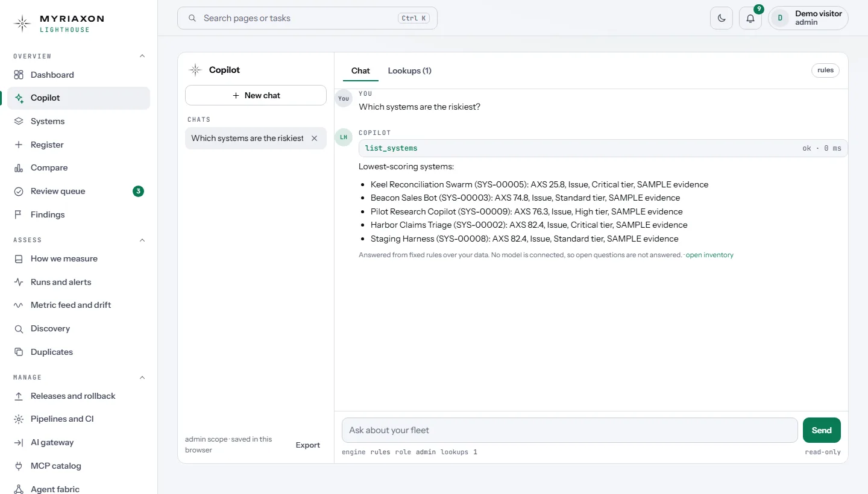Screen dimensions: 868x494
Task: Click the How we measure book icon
Action: pyautogui.click(x=19, y=258)
